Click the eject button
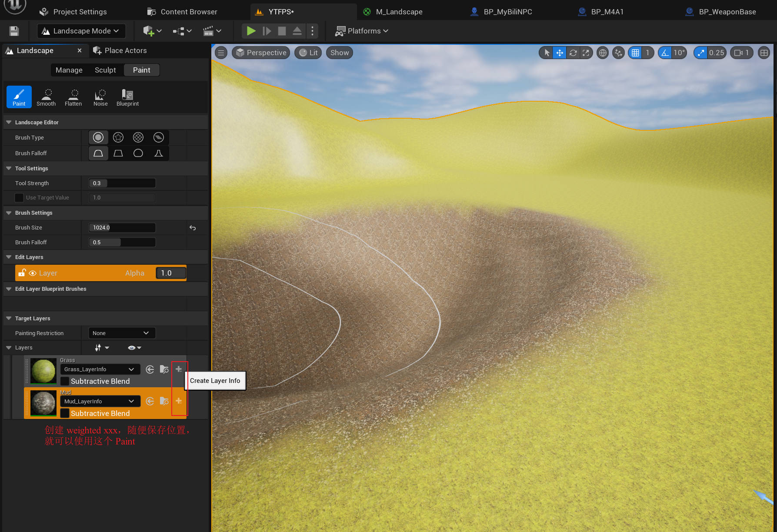Image resolution: width=777 pixels, height=532 pixels. [x=297, y=31]
